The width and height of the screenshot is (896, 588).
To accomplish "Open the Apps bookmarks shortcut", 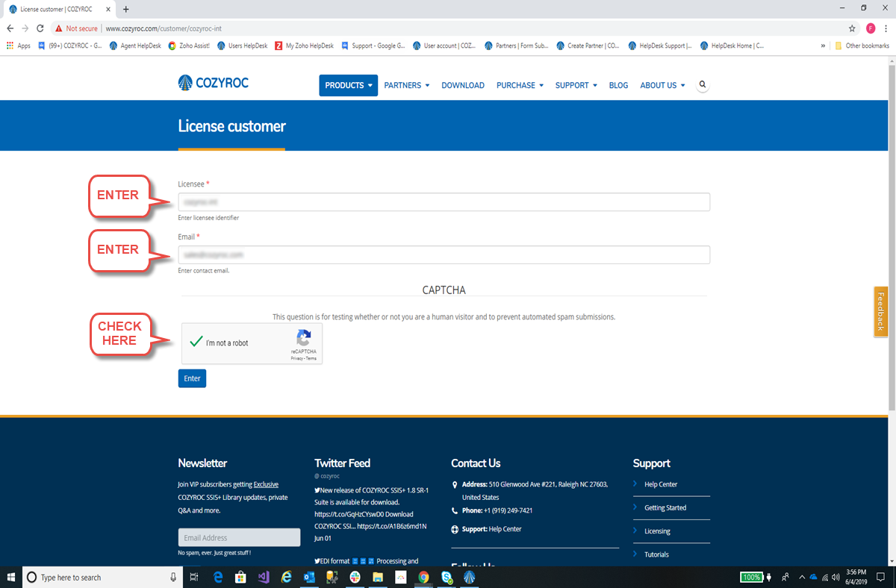I will (x=19, y=46).
